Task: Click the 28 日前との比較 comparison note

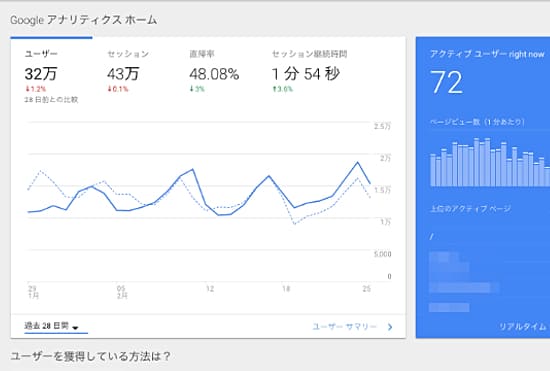Action: 51,100
